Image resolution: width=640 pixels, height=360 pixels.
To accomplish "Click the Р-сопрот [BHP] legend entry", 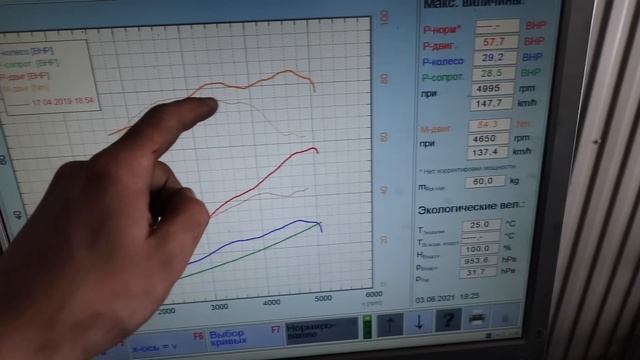I will click(29, 64).
